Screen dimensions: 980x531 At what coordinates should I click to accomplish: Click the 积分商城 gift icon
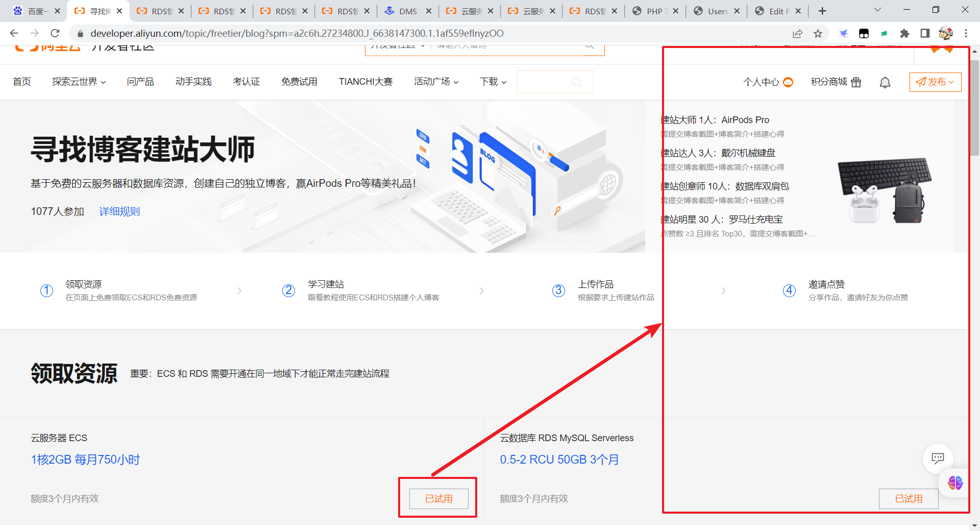click(856, 82)
